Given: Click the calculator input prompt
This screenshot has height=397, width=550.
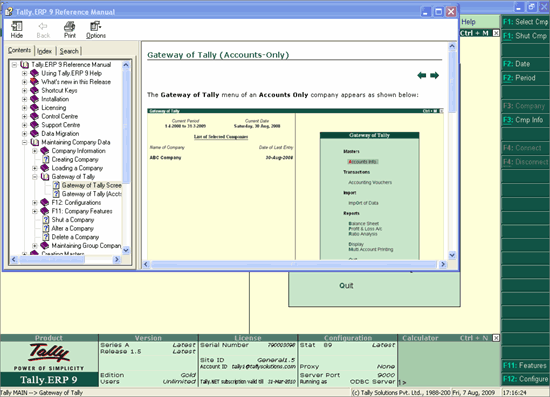Looking at the screenshot, I should click(x=402, y=383).
